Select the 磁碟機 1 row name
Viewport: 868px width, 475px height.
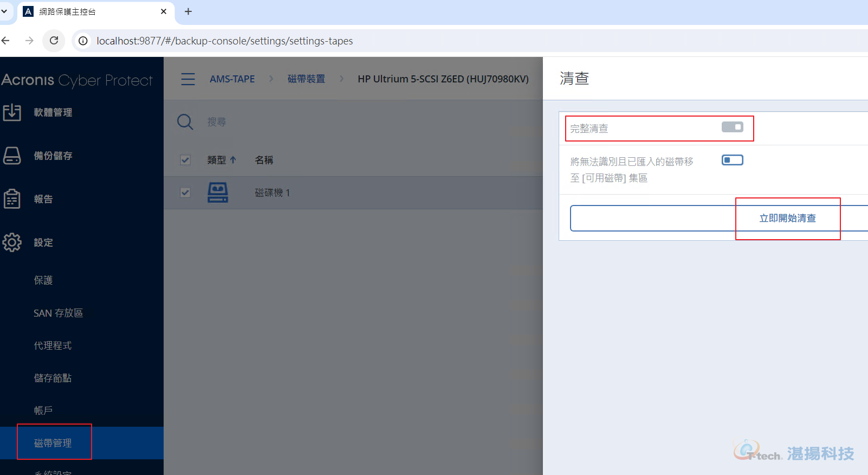point(273,192)
